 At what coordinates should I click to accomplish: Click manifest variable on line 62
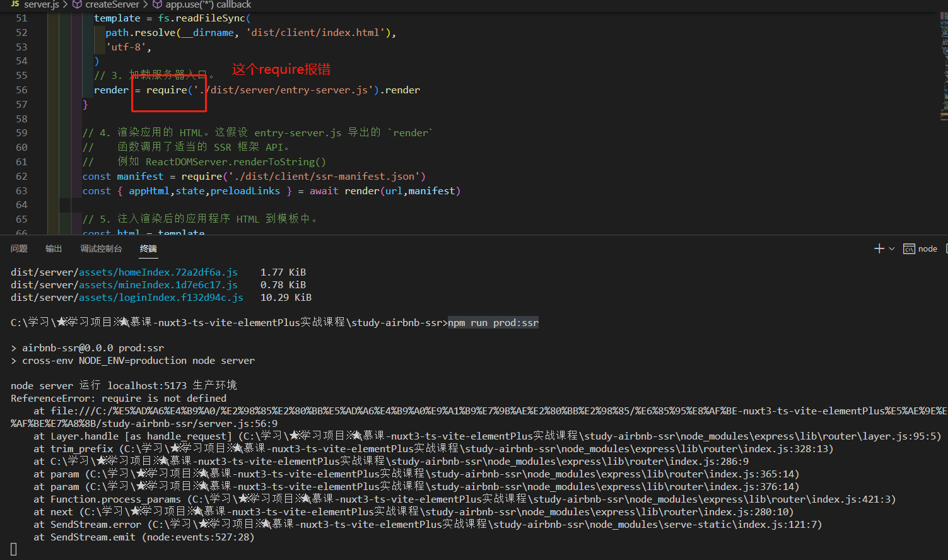coord(140,176)
